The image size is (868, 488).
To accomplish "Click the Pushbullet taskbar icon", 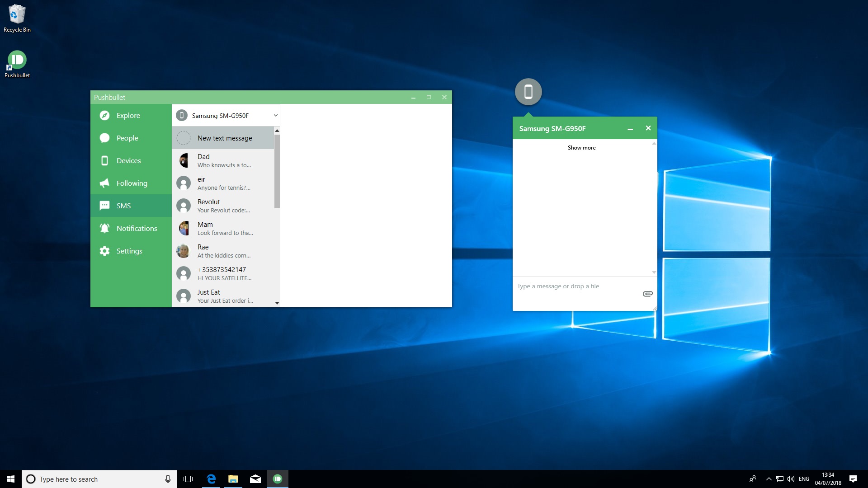I will 277,479.
